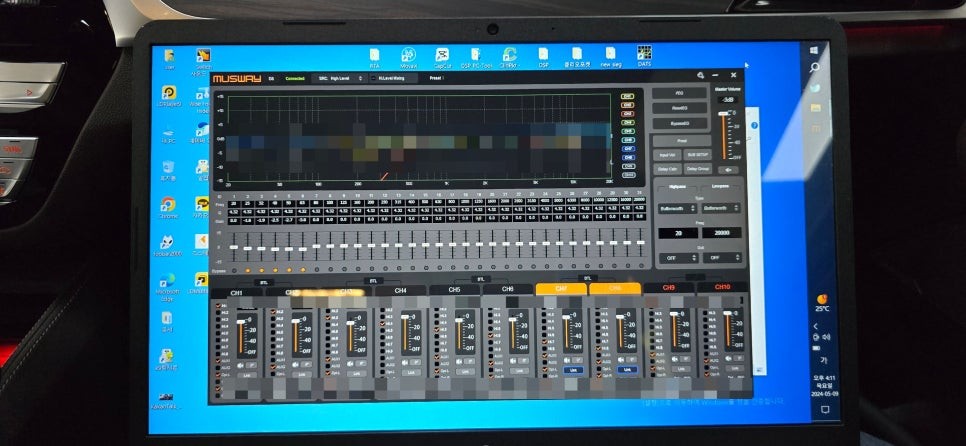Click the settings icon in Musway title bar

click(702, 75)
